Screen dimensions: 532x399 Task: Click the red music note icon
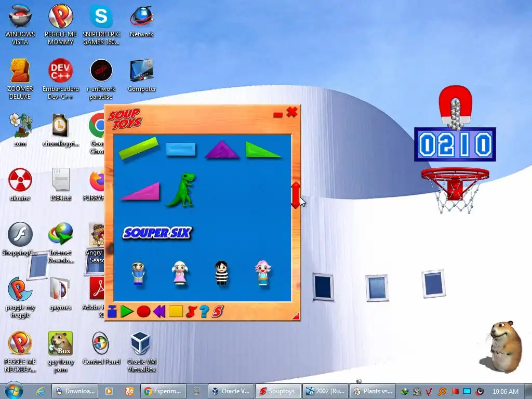coord(191,312)
